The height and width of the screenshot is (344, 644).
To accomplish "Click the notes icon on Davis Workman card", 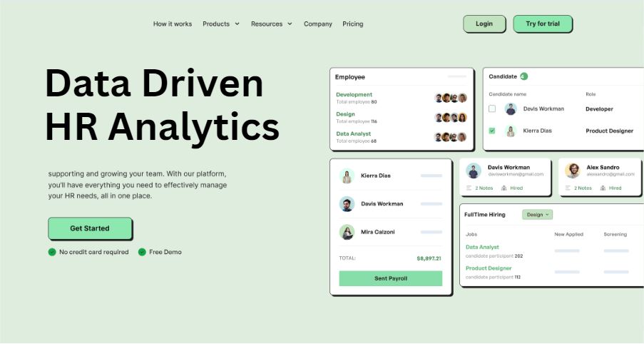I will point(469,188).
